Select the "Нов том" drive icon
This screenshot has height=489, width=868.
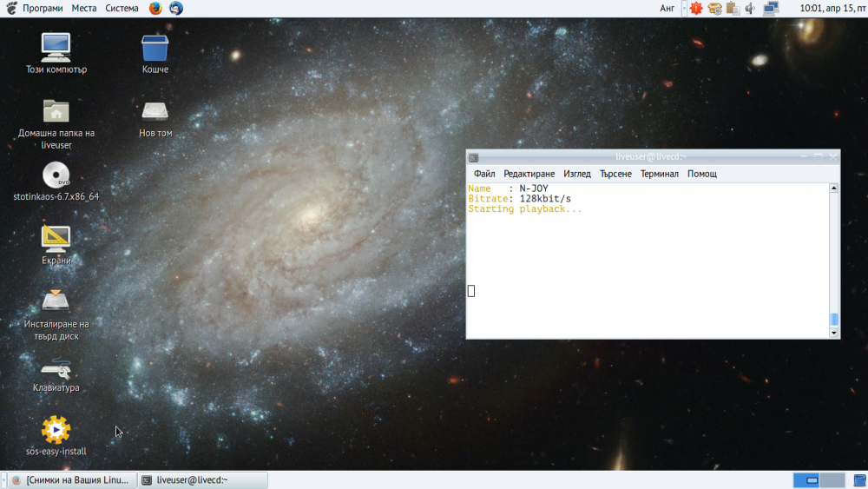click(155, 119)
